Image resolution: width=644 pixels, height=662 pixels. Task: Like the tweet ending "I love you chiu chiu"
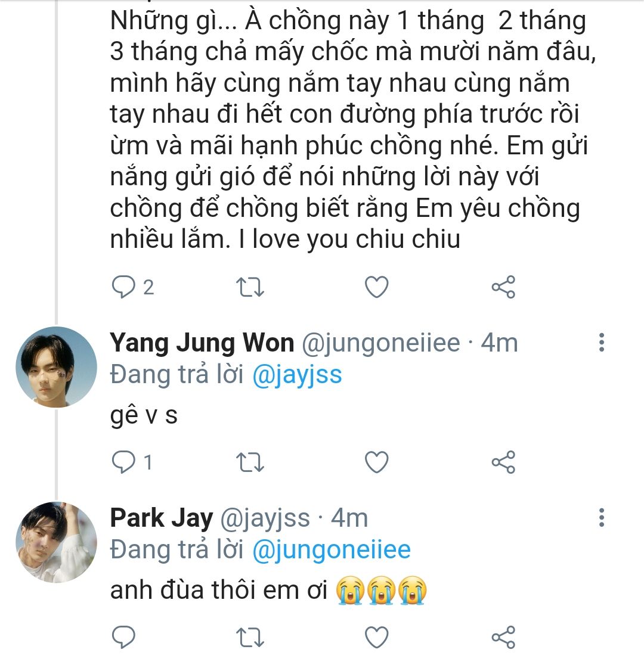(376, 288)
